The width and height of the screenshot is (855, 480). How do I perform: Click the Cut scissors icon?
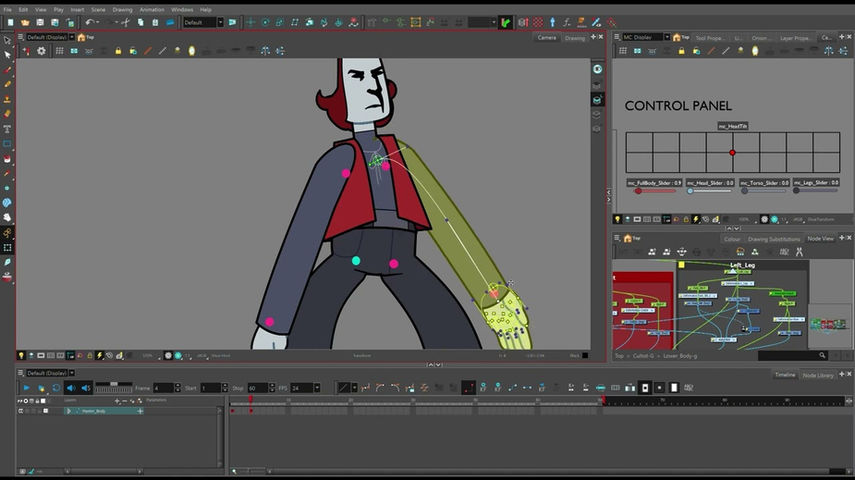pos(125,22)
